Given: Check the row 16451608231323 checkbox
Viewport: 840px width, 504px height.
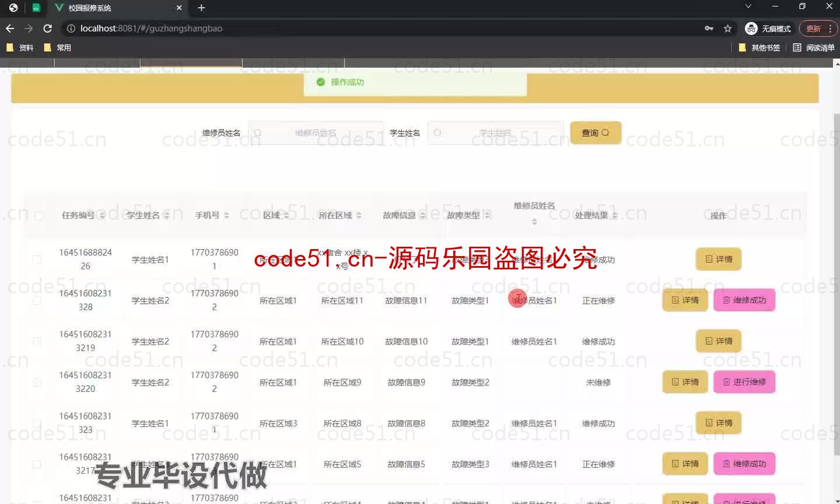Looking at the screenshot, I should coord(37,423).
